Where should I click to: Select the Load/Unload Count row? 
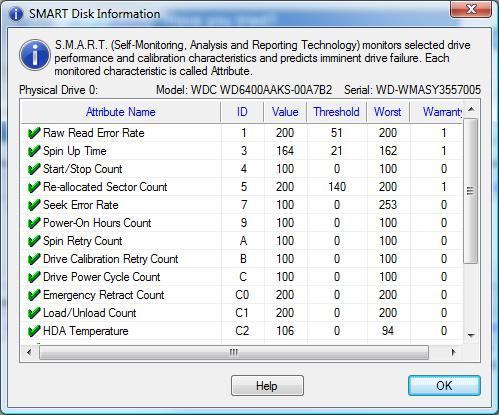(242, 313)
